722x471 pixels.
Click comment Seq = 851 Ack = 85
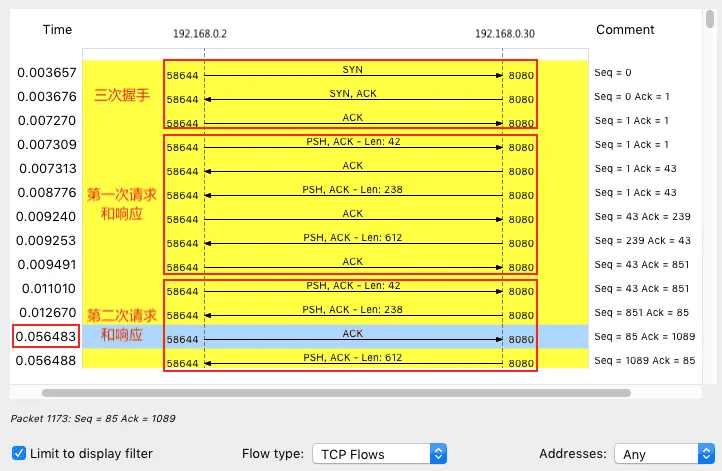point(641,313)
